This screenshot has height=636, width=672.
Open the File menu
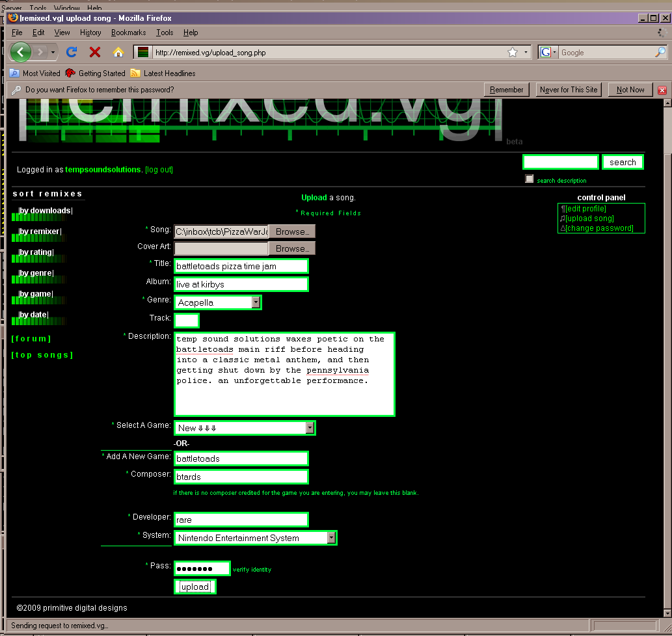coord(17,33)
